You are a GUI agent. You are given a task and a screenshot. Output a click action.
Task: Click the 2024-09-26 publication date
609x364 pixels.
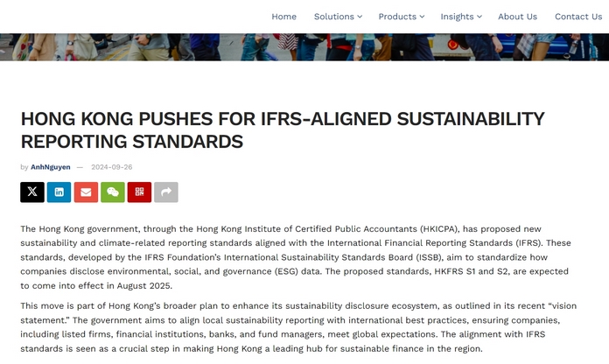[112, 167]
